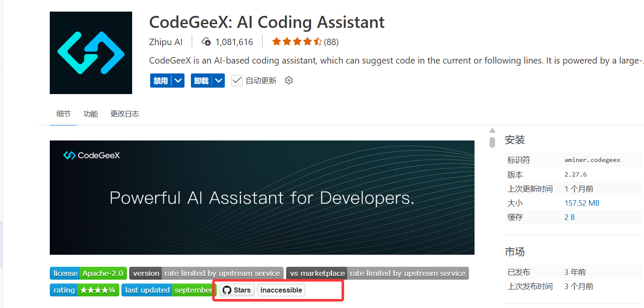Switch to the 细节 tab
The height and width of the screenshot is (308, 644).
(x=63, y=114)
